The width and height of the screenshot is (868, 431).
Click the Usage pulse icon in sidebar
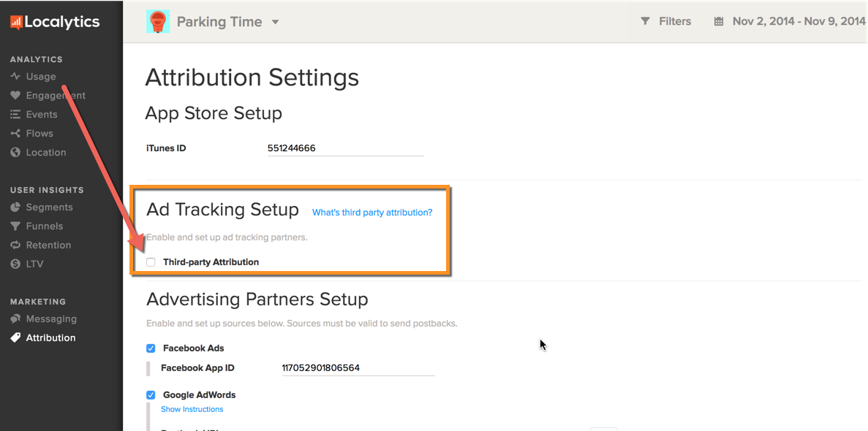pyautogui.click(x=15, y=77)
